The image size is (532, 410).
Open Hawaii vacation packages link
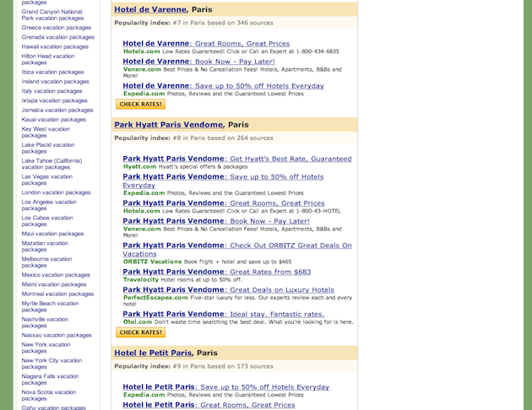click(x=55, y=46)
